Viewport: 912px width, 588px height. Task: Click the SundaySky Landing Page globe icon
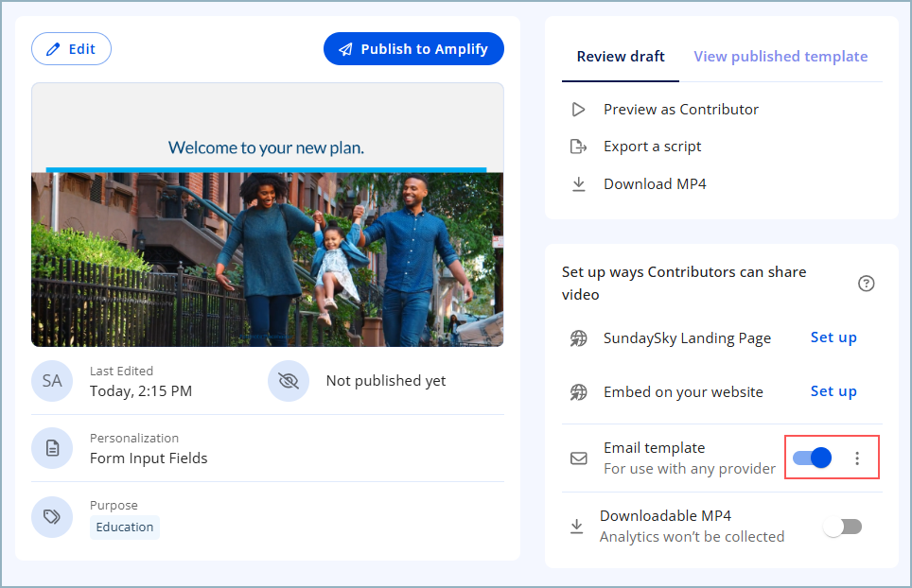578,338
